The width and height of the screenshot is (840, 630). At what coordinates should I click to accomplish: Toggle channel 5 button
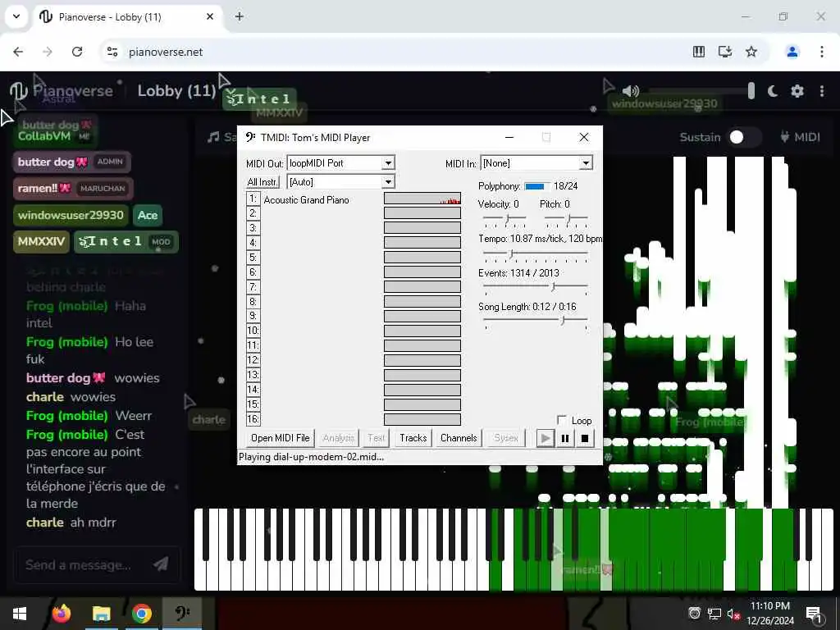[253, 258]
